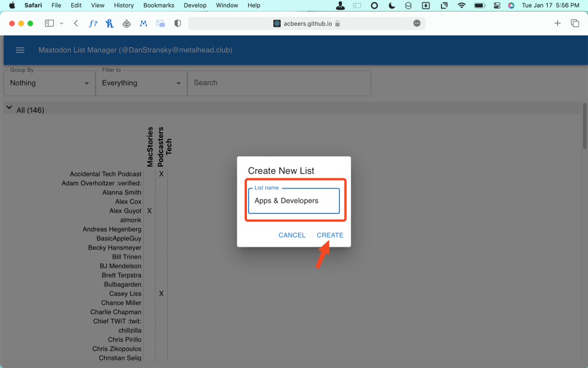
Task: Open the picture-in-picture toolbar icon
Action: point(160,23)
